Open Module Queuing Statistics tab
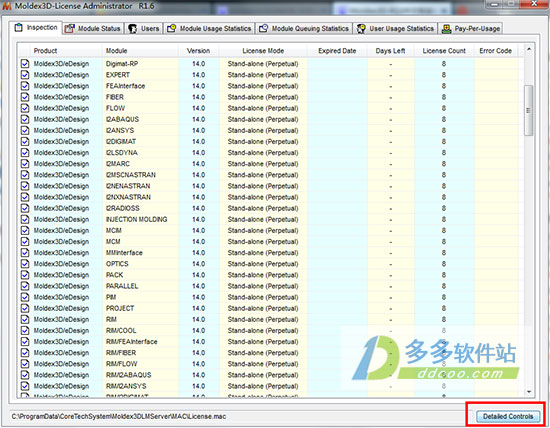The width and height of the screenshot is (550, 428). 304,28
